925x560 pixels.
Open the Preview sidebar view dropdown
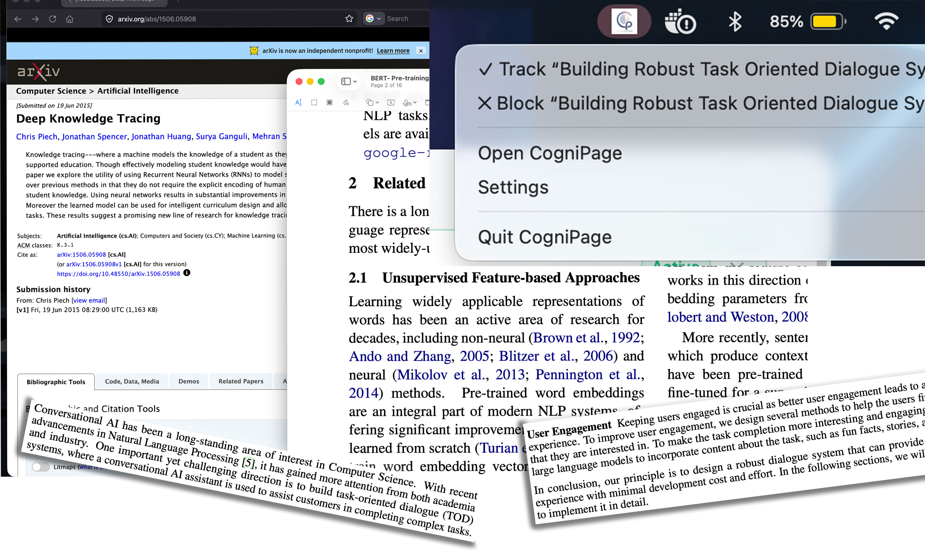(x=349, y=81)
